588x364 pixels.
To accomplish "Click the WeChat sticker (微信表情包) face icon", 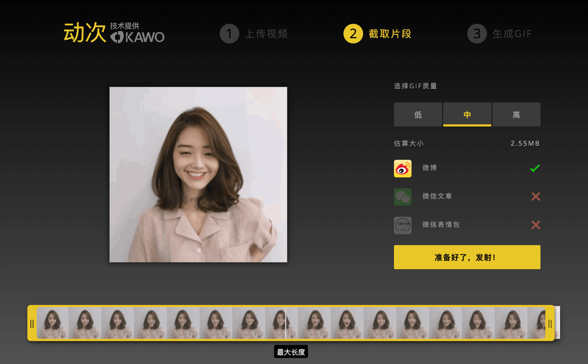I will [402, 225].
